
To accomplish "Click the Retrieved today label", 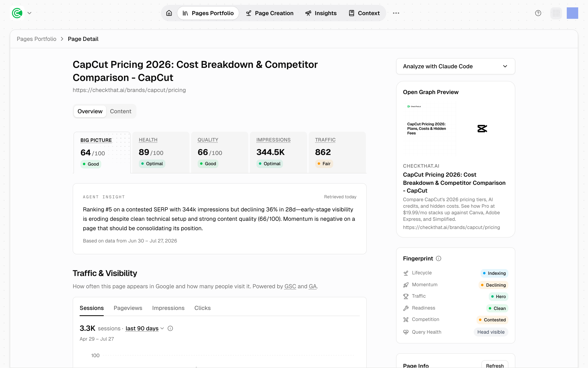I will (340, 197).
